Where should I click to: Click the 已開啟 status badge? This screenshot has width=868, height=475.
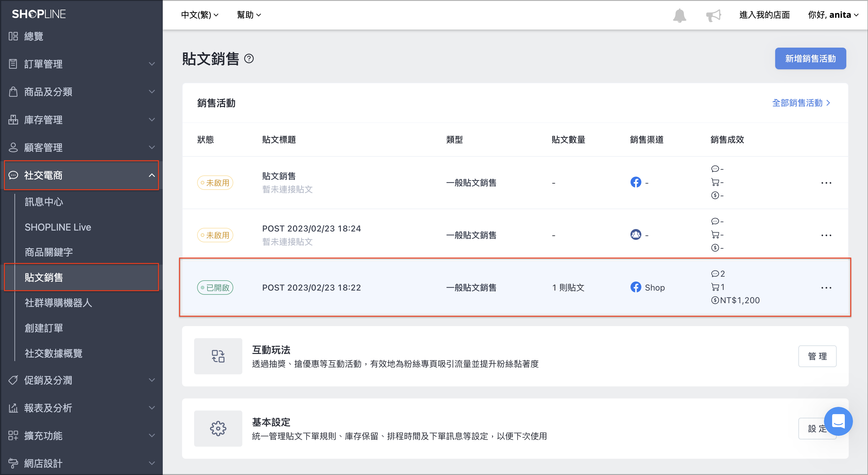click(215, 287)
